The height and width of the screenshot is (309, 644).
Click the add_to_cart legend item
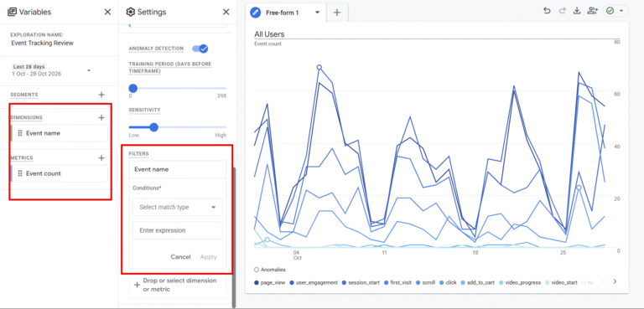pos(477,282)
